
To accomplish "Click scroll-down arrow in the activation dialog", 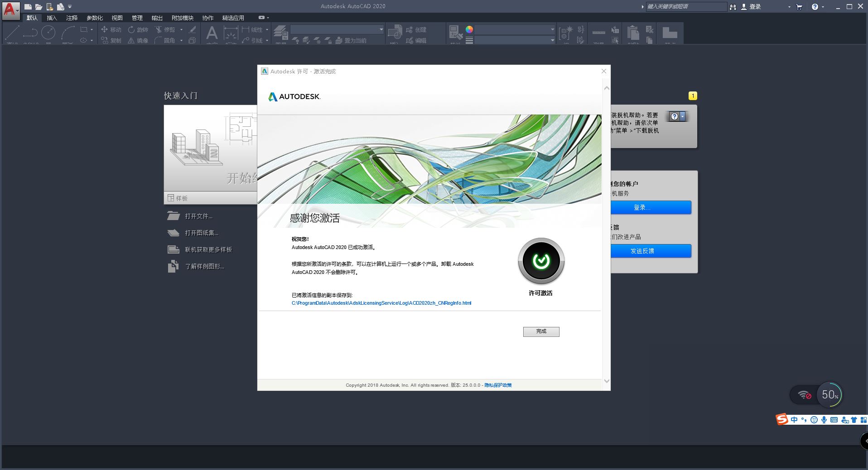I will pos(607,381).
